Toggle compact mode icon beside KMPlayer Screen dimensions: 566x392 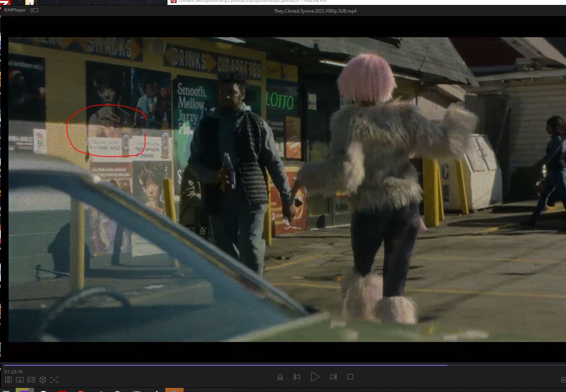tap(34, 10)
